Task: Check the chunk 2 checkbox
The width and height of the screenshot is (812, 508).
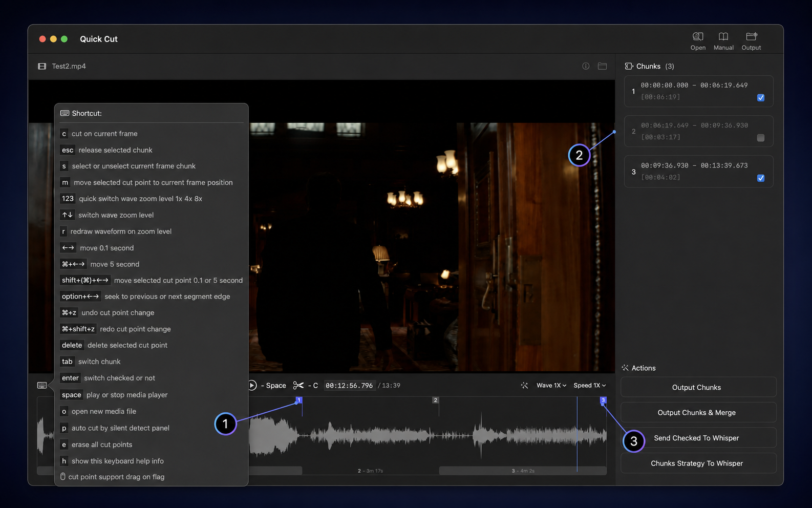Action: point(761,138)
